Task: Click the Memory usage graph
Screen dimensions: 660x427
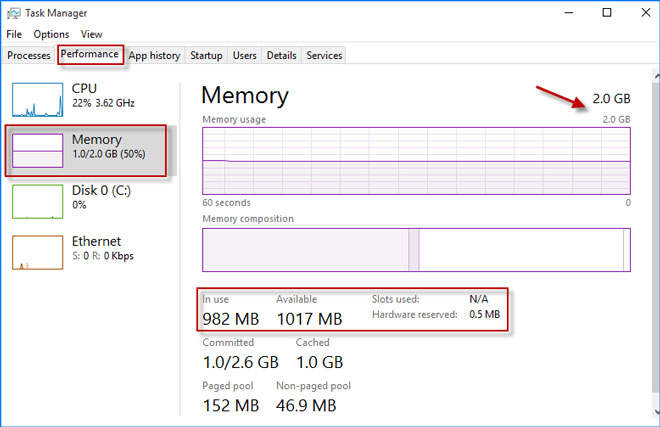Action: pyautogui.click(x=416, y=161)
